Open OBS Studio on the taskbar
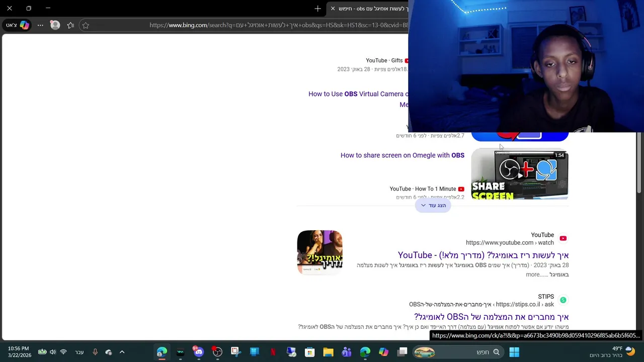This screenshot has width=644, height=362. pos(217,352)
